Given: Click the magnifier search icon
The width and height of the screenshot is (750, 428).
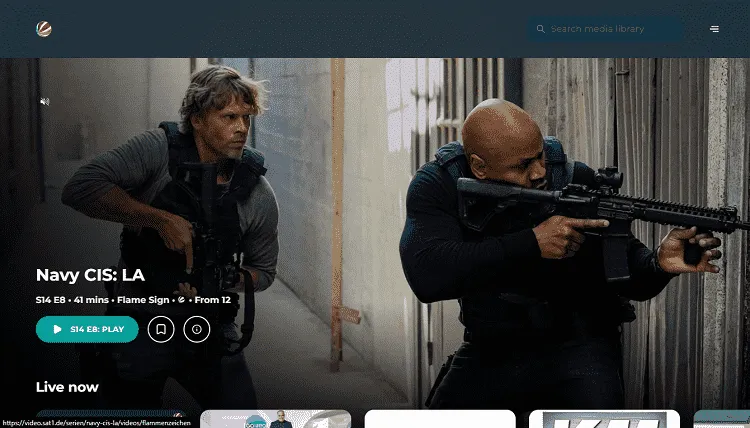Looking at the screenshot, I should pyautogui.click(x=540, y=29).
